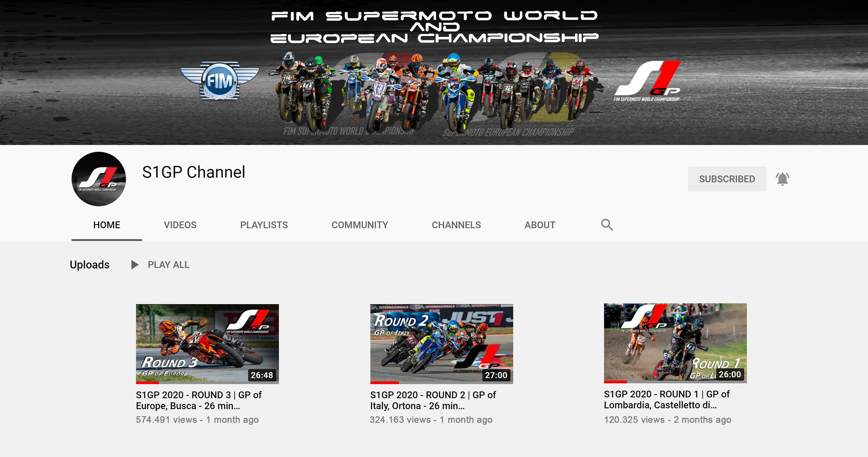
Task: Click the ROUND 3 Busca video title
Action: [199, 400]
